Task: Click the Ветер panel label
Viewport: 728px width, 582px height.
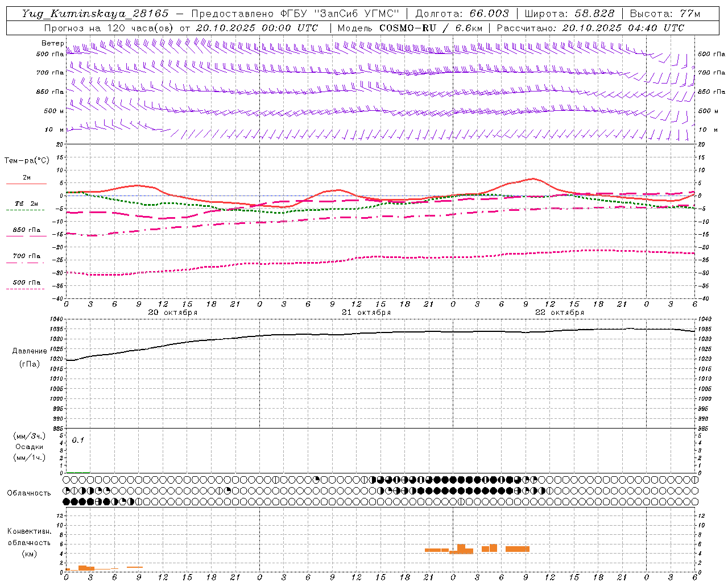Action: click(52, 43)
